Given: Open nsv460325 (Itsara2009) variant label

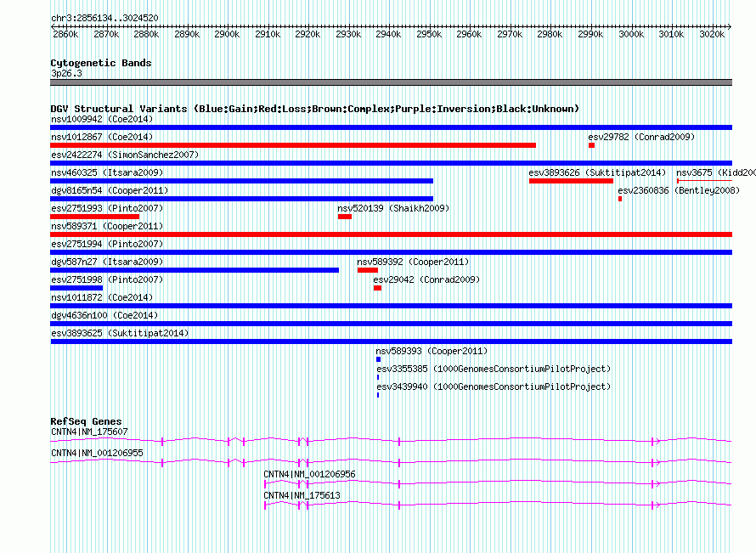Looking at the screenshot, I should coord(107,172).
